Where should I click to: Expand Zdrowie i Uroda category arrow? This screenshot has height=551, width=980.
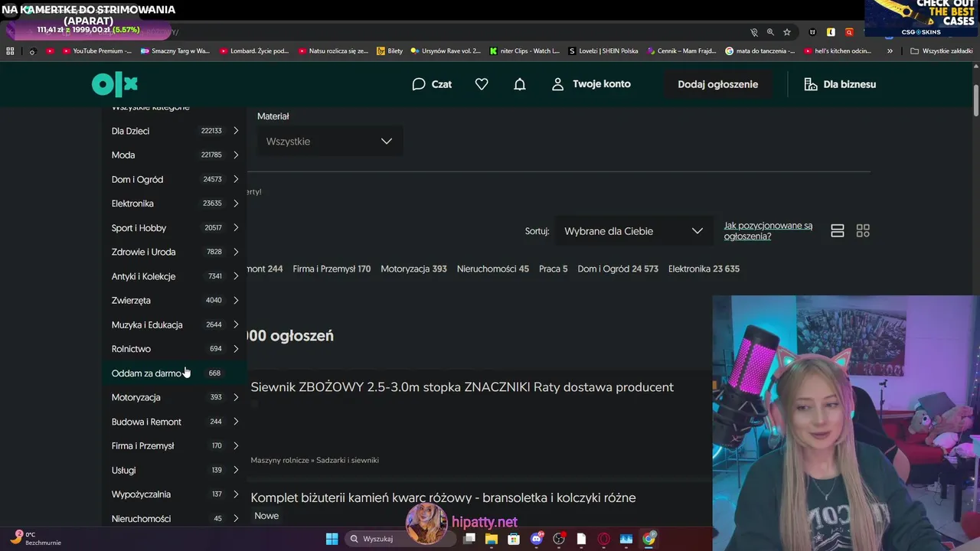[x=236, y=252]
